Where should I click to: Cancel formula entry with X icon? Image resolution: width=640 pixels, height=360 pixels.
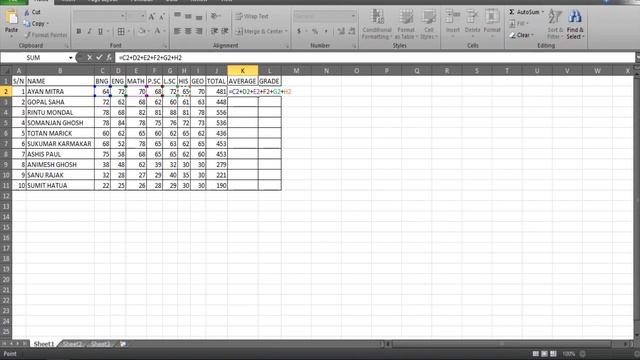coord(89,58)
